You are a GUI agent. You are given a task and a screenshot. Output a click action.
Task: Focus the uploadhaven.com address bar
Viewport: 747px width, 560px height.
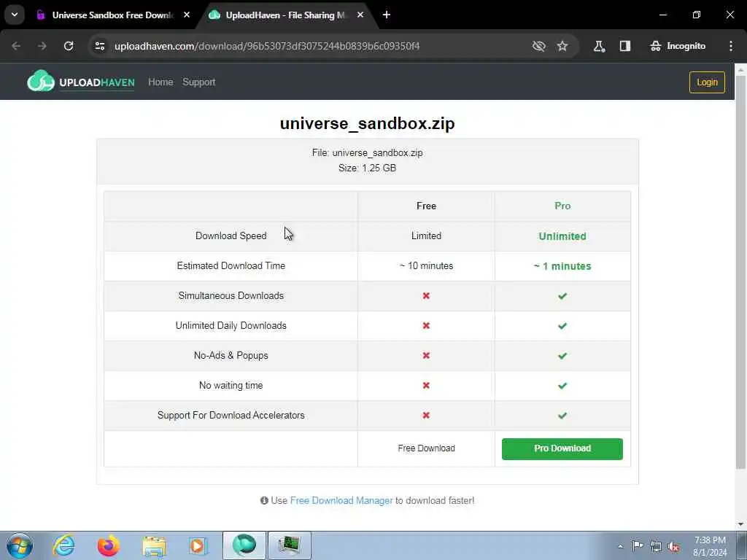tap(267, 46)
